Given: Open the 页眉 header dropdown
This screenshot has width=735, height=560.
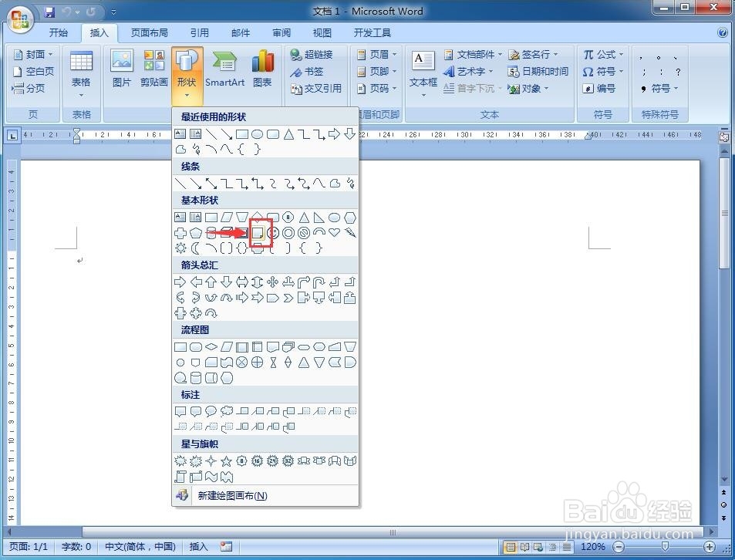Looking at the screenshot, I should [x=377, y=54].
